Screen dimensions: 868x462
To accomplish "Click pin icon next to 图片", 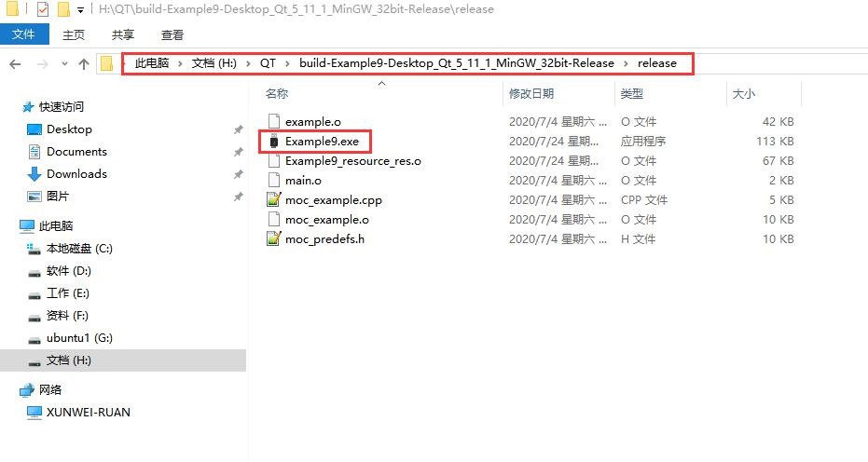I will coord(238,197).
